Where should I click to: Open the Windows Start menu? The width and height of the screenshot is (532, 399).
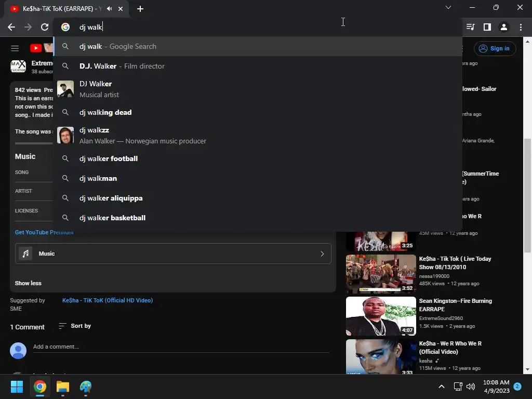click(x=17, y=387)
